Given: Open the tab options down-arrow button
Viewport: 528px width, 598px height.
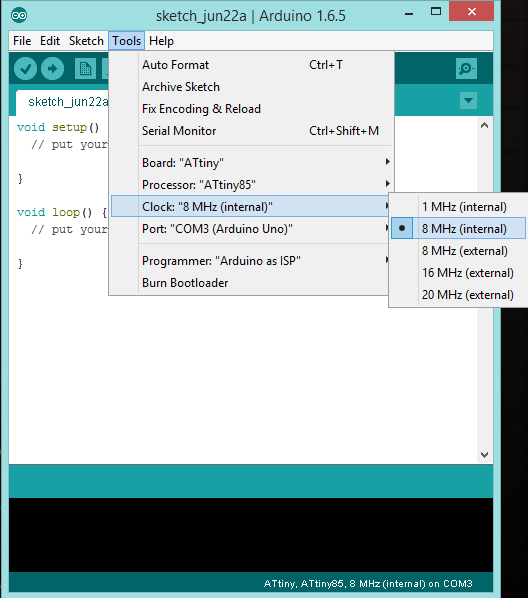Looking at the screenshot, I should point(468,101).
